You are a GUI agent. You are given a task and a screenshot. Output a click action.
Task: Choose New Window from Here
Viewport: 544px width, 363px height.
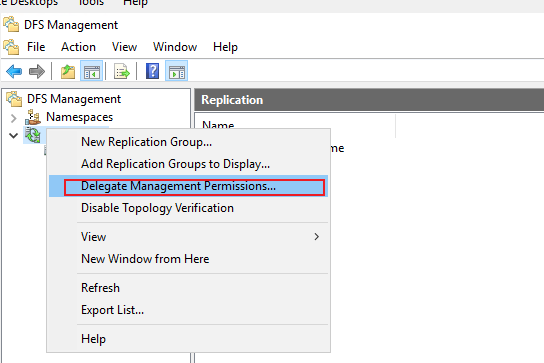pyautogui.click(x=188, y=259)
